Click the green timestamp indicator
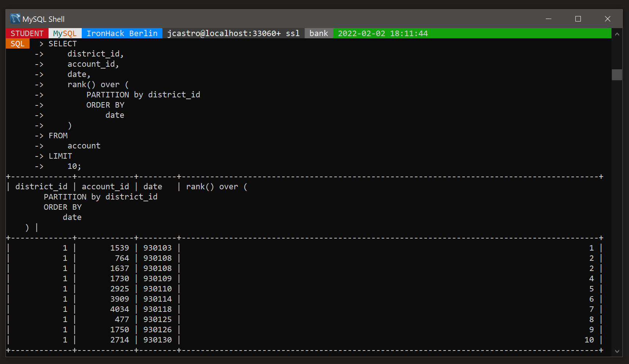629x364 pixels. pyautogui.click(x=382, y=33)
